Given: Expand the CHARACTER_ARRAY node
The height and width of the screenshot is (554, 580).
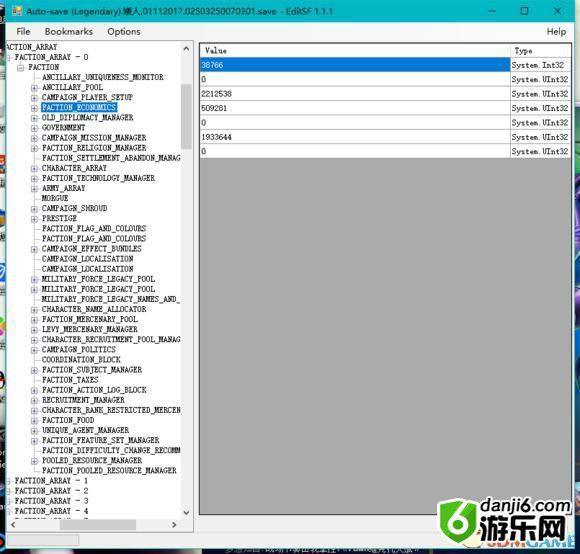Looking at the screenshot, I should tap(34, 169).
